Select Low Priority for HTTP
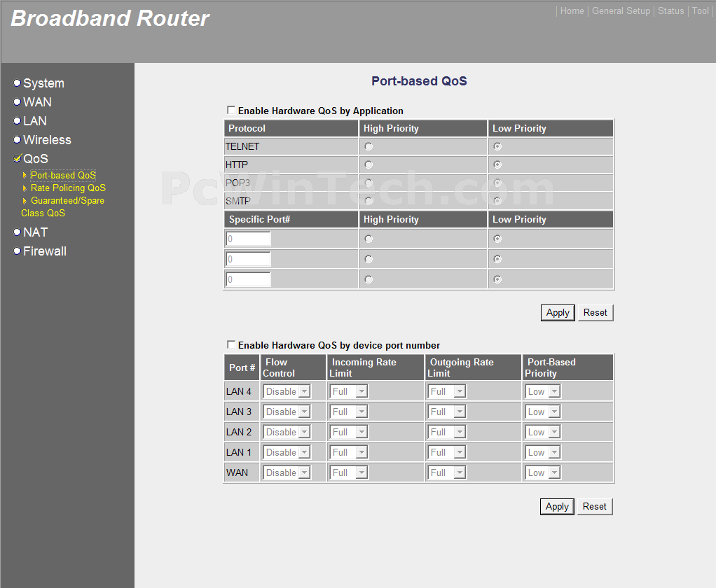Viewport: 716px width, 588px height. 497,164
